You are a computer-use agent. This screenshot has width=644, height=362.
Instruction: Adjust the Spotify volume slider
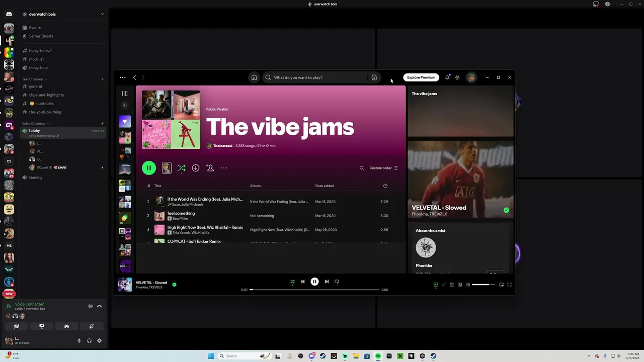[x=484, y=285]
